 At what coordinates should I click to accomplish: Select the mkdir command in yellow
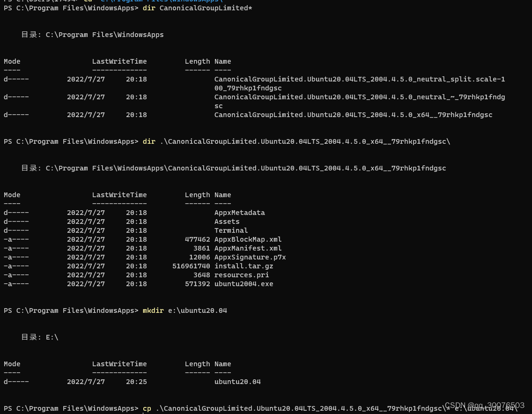153,310
